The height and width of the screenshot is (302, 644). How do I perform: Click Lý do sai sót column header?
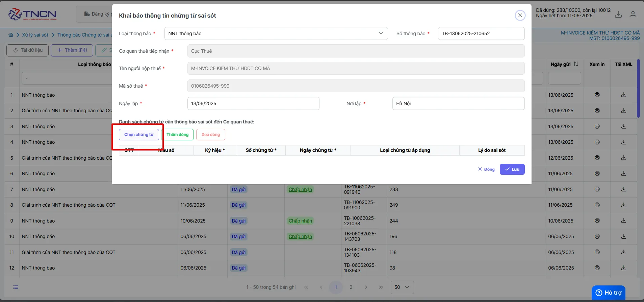point(492,150)
